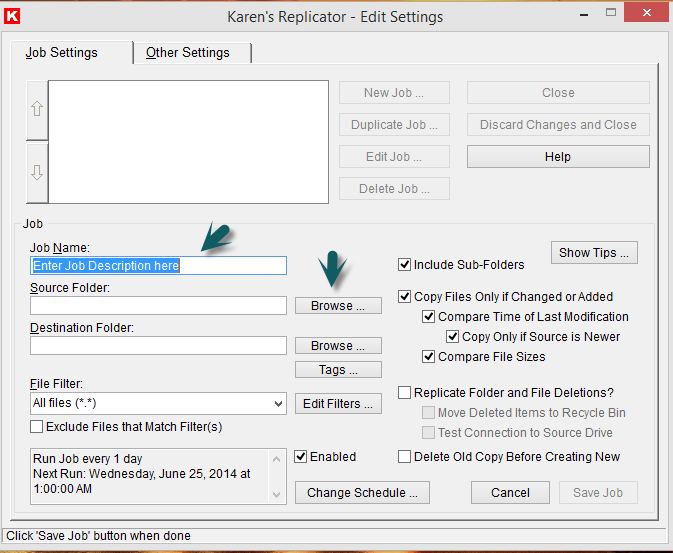Click in the Destination Folder field
This screenshot has height=553, width=673.
tap(158, 345)
